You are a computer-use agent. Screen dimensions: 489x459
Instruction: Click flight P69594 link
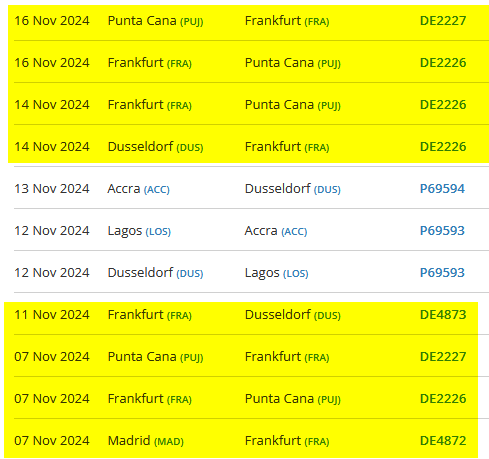[x=442, y=189]
